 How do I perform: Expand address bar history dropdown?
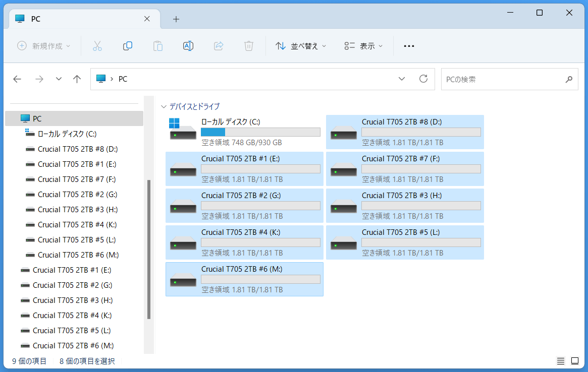click(402, 79)
